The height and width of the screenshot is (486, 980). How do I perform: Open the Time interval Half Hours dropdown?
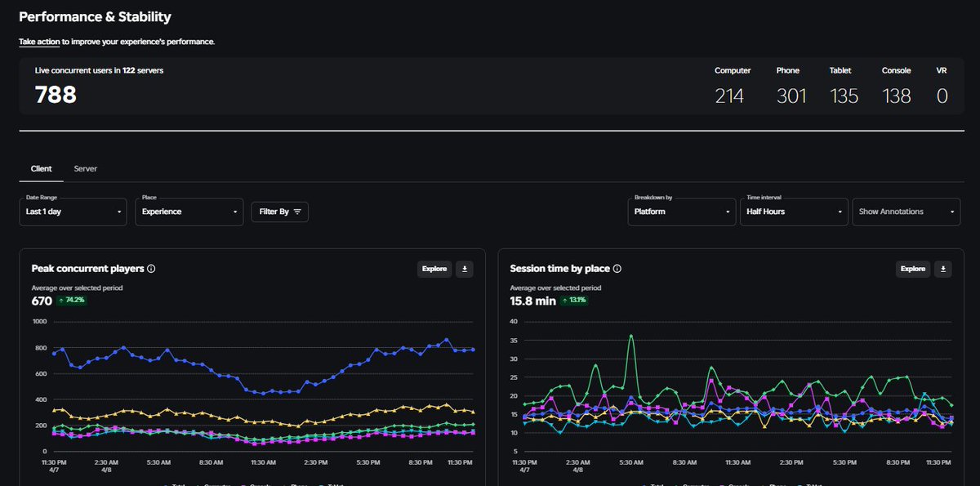pos(794,211)
